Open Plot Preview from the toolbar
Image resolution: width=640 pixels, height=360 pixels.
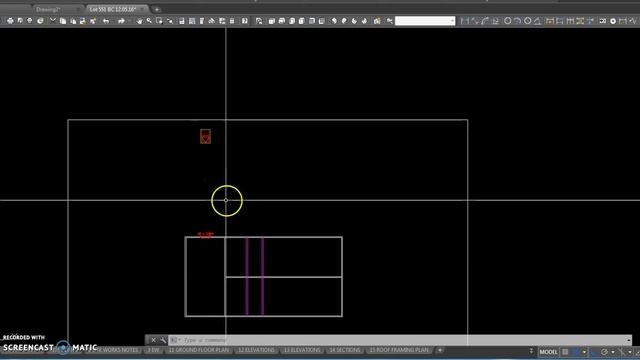click(20, 20)
